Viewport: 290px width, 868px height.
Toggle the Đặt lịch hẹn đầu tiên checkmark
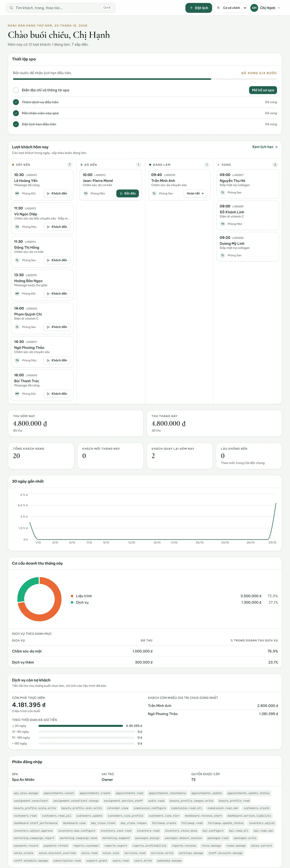tap(16, 124)
